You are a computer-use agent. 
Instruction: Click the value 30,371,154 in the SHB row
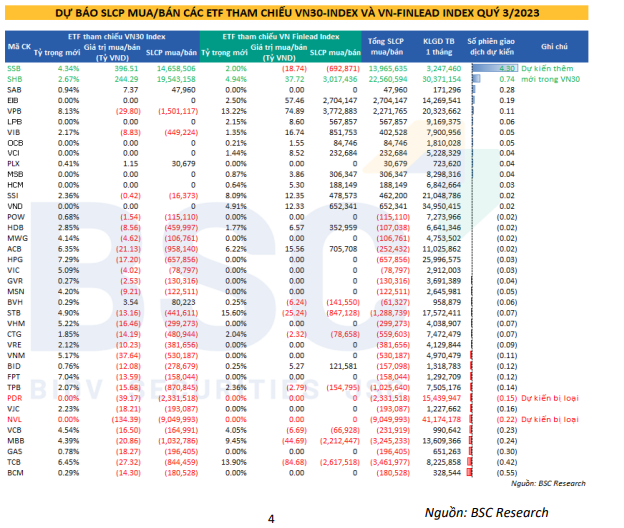click(x=441, y=79)
